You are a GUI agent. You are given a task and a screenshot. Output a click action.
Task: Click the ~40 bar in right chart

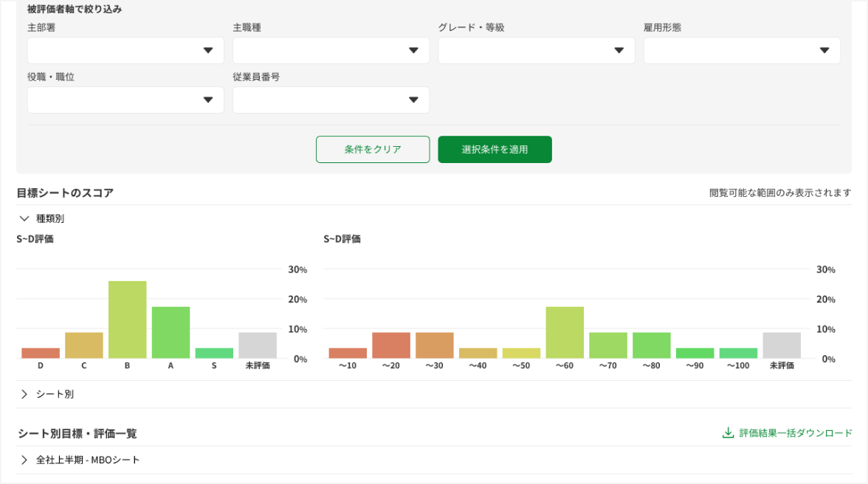(478, 353)
